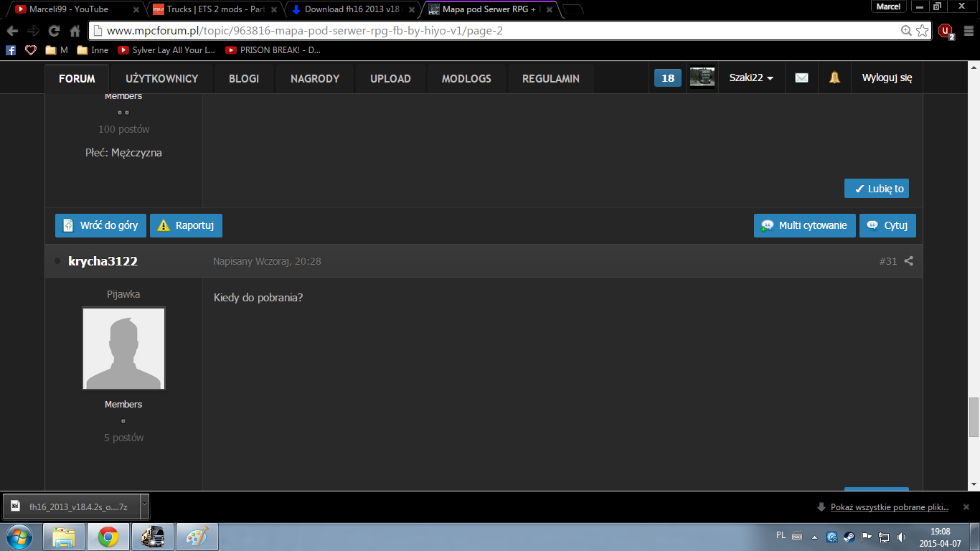Click the Wróć do góry button

[101, 225]
